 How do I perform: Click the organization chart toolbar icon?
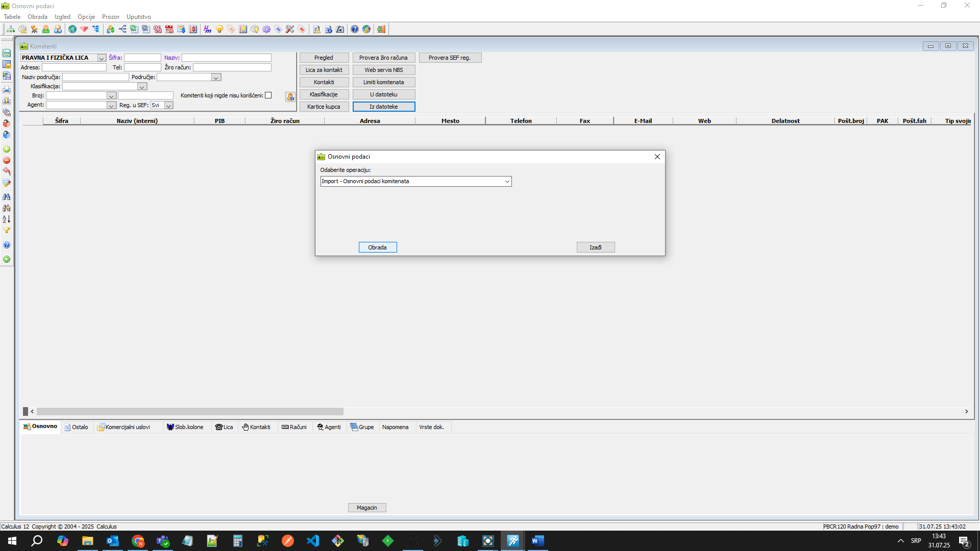click(11, 30)
